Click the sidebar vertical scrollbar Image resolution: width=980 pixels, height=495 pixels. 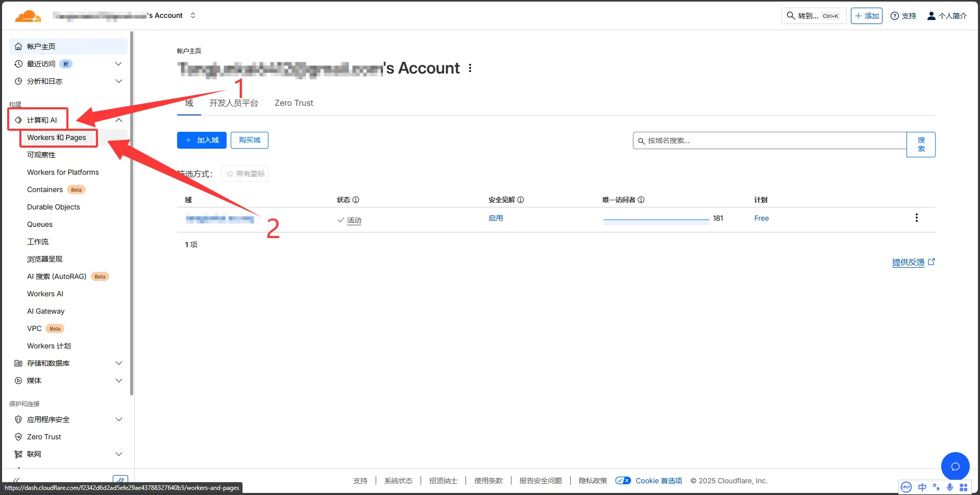(x=132, y=214)
